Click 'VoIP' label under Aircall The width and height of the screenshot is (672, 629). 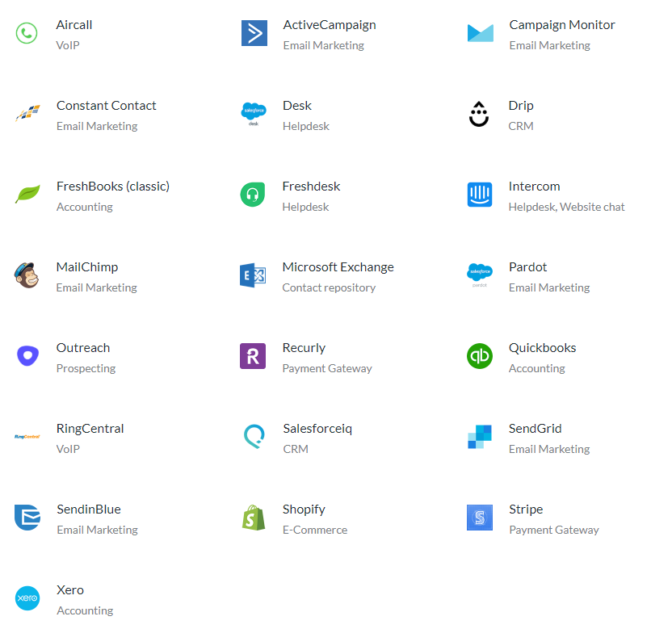(x=68, y=45)
